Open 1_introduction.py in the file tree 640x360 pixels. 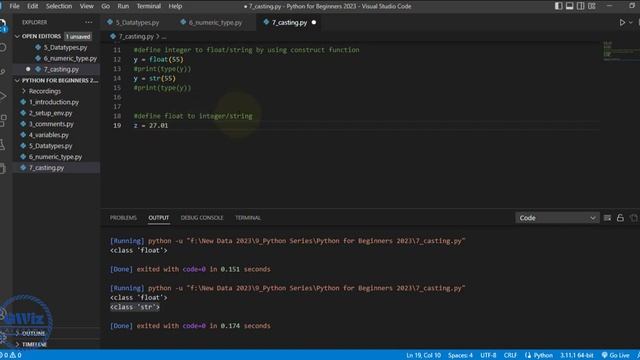53,102
